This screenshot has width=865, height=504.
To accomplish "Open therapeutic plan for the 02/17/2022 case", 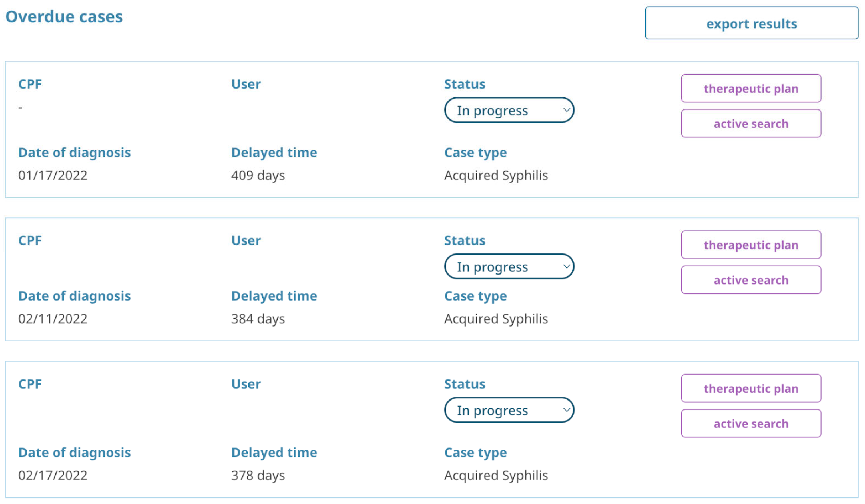I will coord(751,388).
